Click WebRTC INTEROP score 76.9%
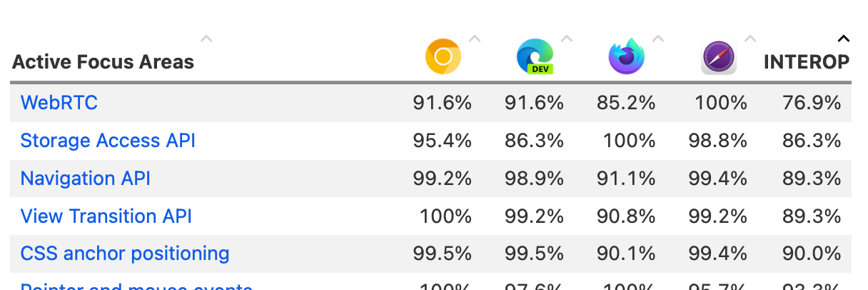 coord(812,103)
